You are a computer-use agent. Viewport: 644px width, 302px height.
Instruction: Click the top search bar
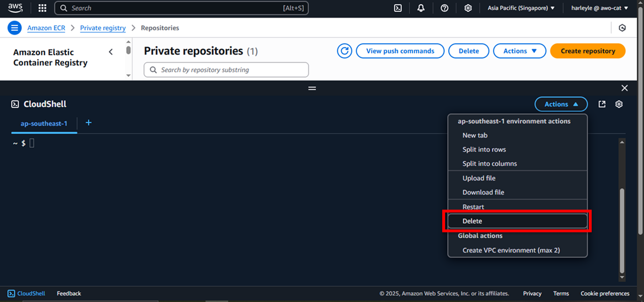tap(182, 8)
